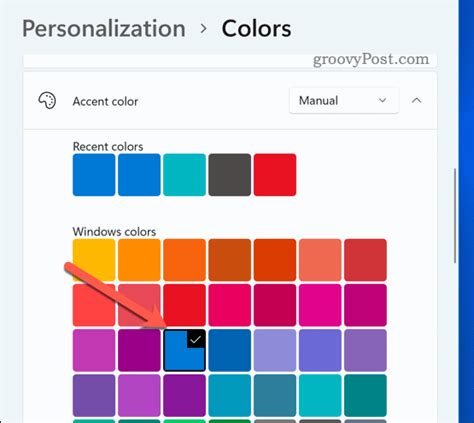474x423 pixels.
Task: Choose the dark purple swatch beside selected blue
Action: [139, 350]
